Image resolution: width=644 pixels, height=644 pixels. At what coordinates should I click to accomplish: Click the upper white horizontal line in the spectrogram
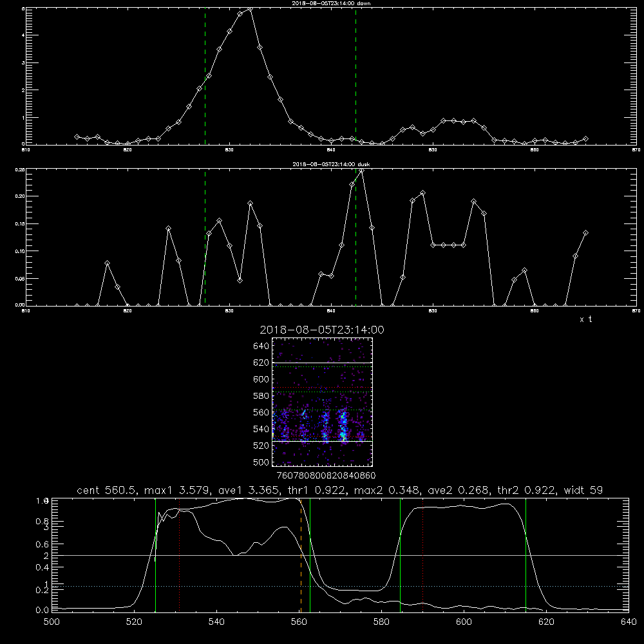pyautogui.click(x=322, y=363)
